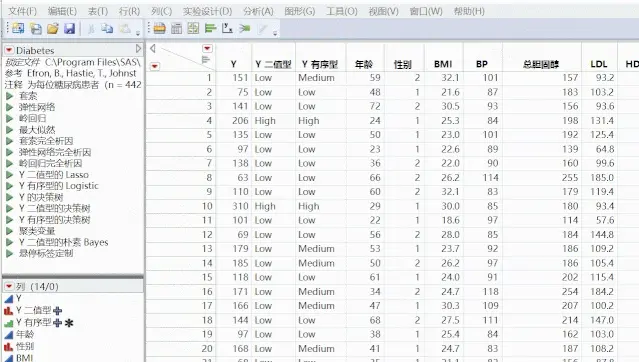Open the 列(C) menu
The width and height of the screenshot is (639, 362).
161,11
